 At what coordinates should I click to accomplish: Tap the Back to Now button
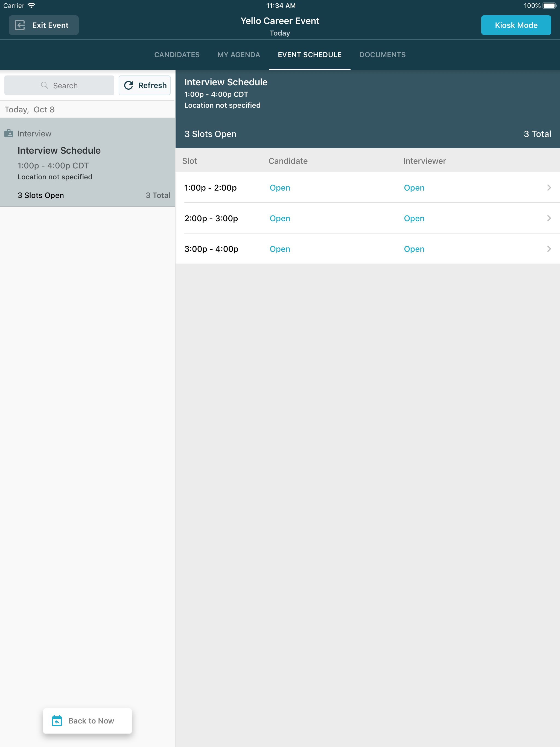tap(87, 721)
